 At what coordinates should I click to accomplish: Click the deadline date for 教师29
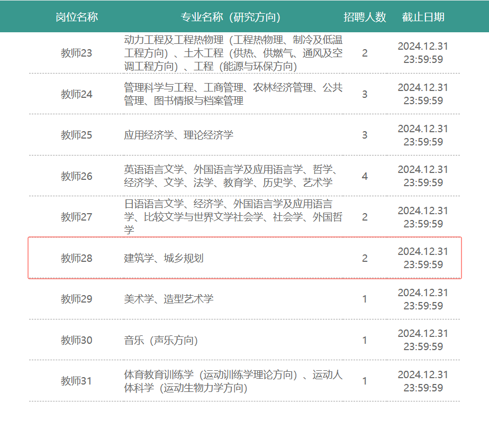(423, 299)
